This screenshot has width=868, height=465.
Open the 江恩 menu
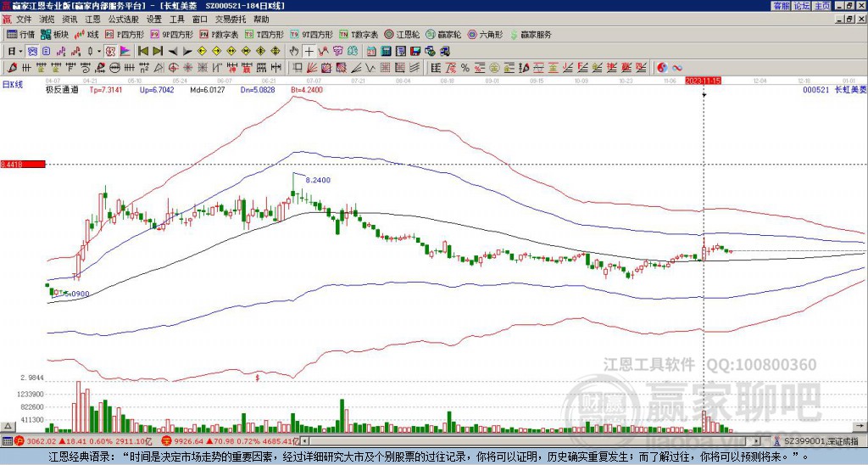[x=92, y=20]
